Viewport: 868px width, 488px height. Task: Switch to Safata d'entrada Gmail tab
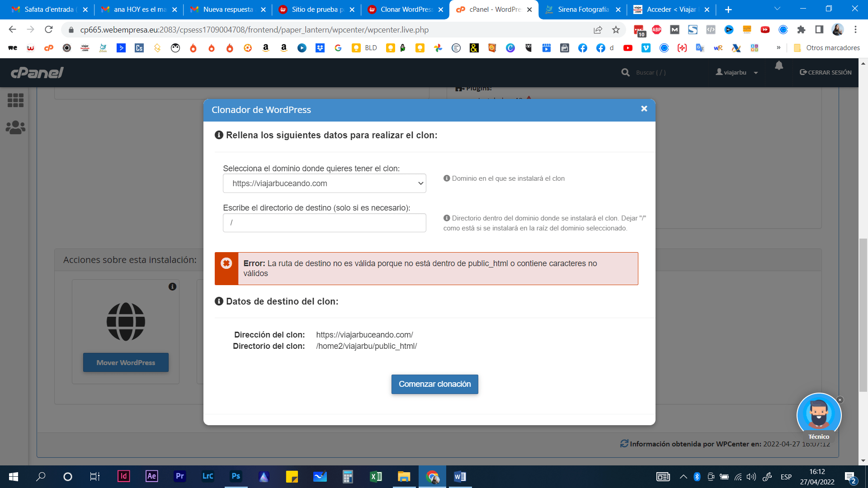pyautogui.click(x=49, y=9)
